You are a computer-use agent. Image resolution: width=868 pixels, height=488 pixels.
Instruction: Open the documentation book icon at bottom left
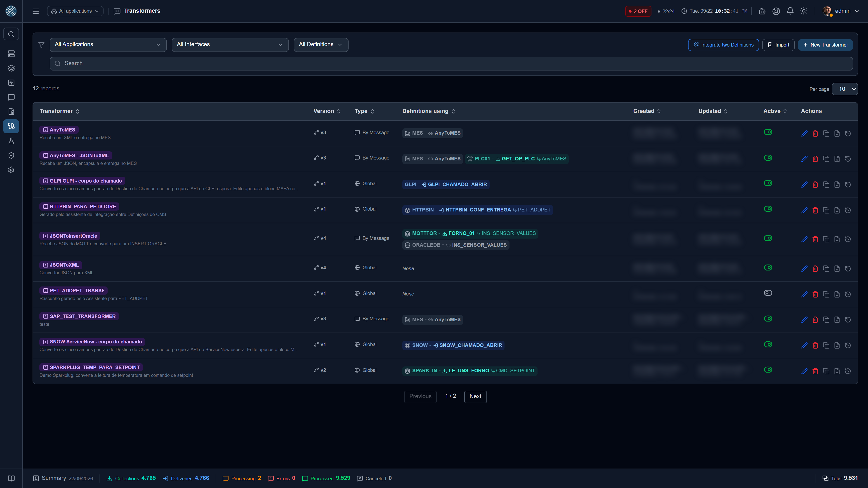click(11, 478)
